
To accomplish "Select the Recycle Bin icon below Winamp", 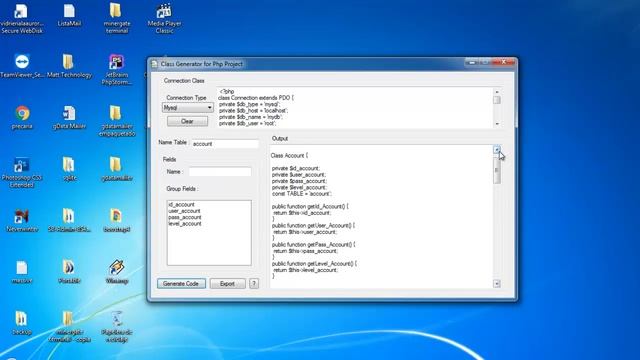I will 117,327.
